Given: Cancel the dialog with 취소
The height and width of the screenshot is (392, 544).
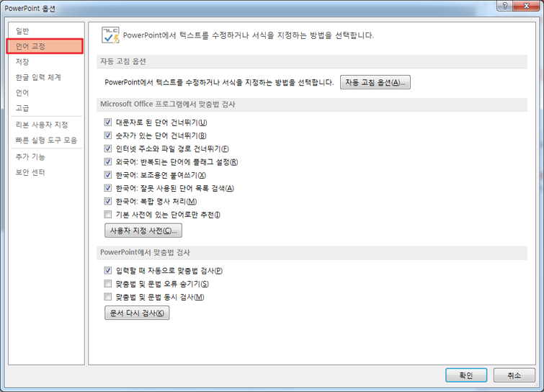Looking at the screenshot, I should [x=514, y=375].
